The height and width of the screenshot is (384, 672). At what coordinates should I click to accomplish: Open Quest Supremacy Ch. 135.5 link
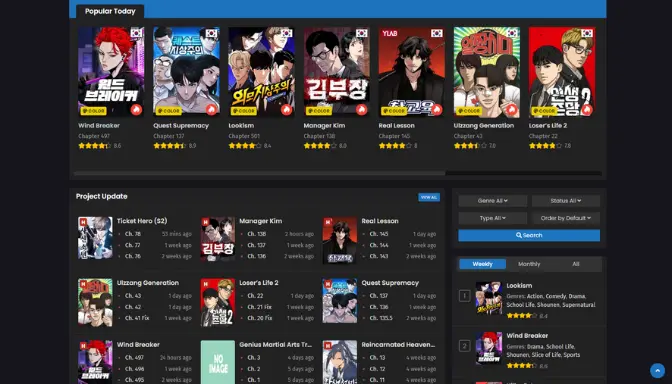(381, 318)
